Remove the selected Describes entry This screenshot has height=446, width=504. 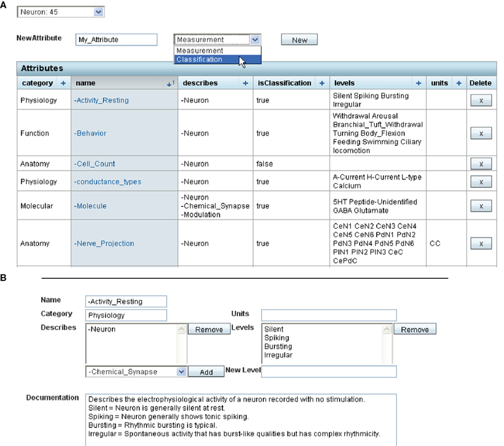click(209, 329)
